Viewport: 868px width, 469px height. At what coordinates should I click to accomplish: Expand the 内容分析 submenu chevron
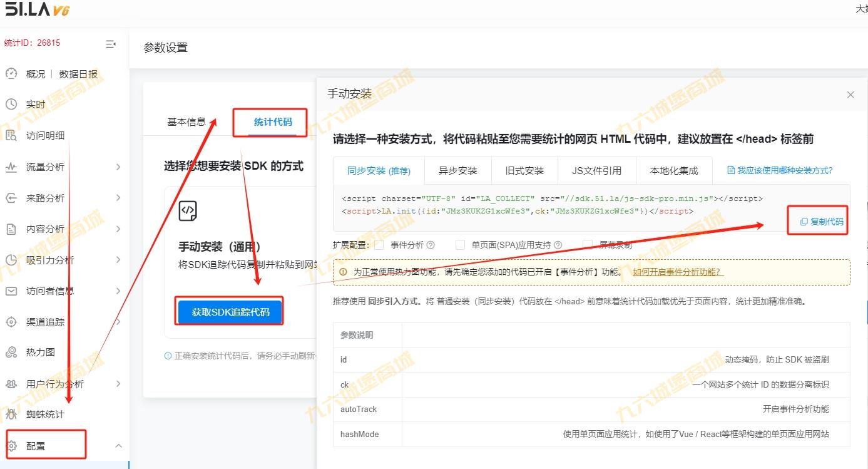[118, 229]
